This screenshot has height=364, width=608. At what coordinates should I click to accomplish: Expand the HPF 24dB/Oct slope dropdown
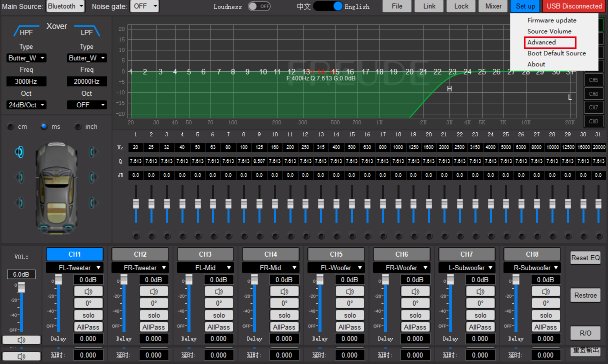[x=26, y=105]
